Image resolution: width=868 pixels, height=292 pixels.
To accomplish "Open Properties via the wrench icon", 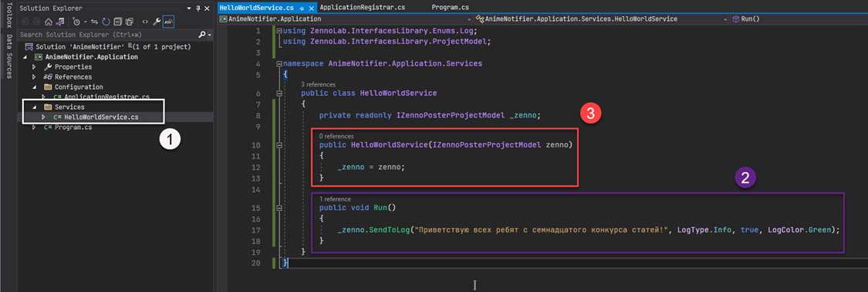I will pos(157,22).
